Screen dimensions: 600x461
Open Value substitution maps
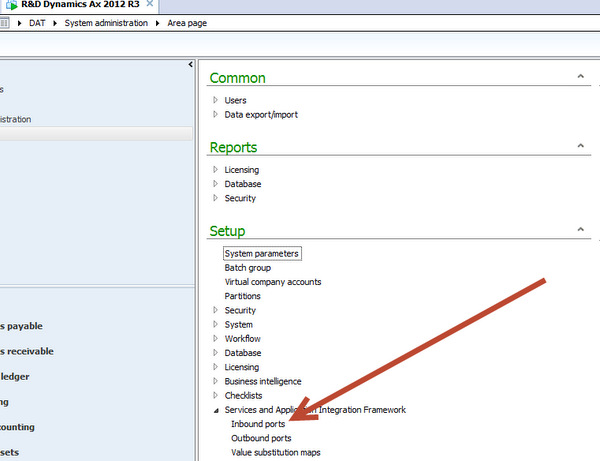click(276, 452)
